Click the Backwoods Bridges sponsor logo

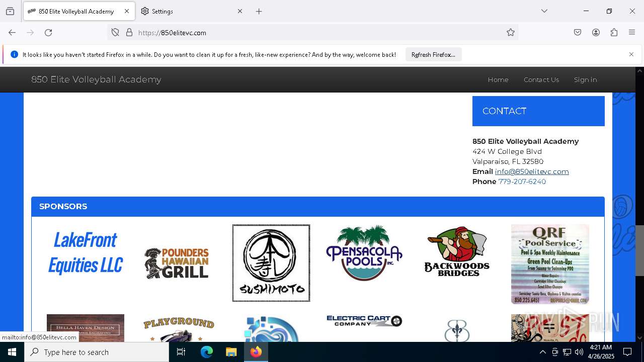457,252
